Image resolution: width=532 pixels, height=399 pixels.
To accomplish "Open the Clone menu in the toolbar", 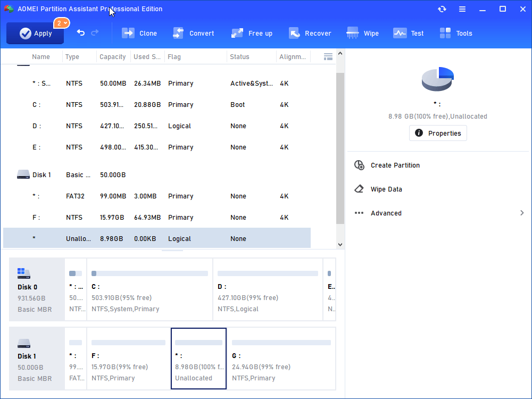I will [x=139, y=33].
